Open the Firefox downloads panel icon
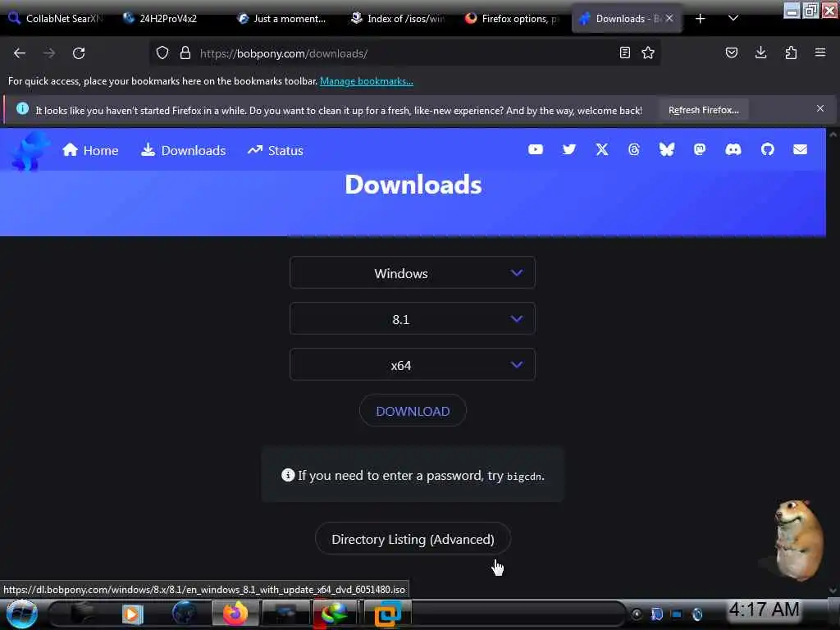Image resolution: width=840 pixels, height=630 pixels. click(760, 52)
